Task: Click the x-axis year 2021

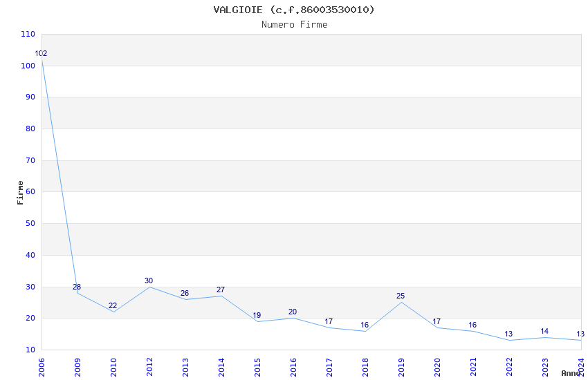Action: pos(473,368)
